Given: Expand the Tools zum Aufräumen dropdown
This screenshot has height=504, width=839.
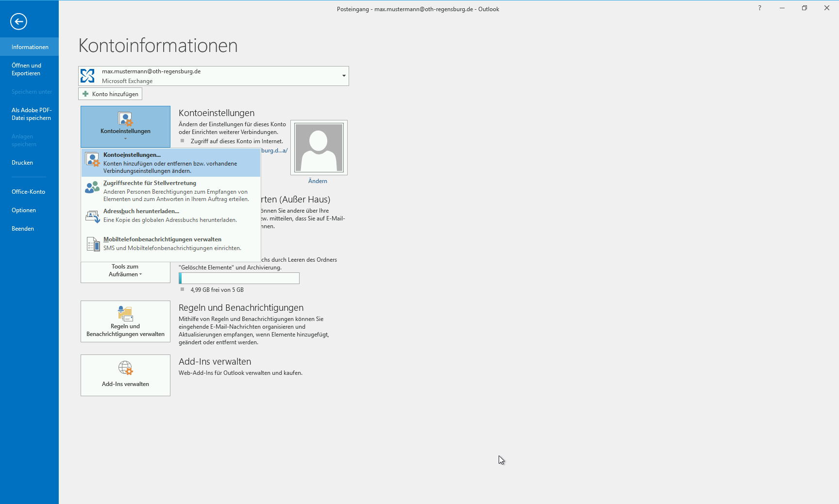Looking at the screenshot, I should 125,271.
